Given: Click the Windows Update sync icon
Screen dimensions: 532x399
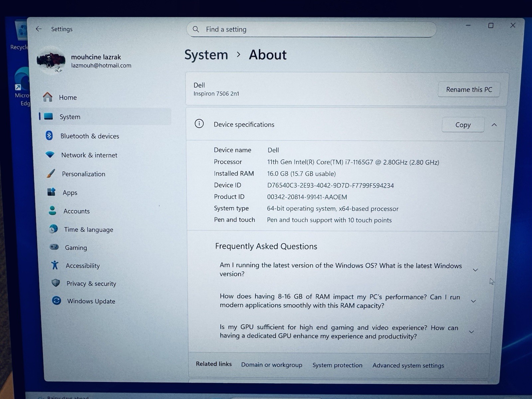Looking at the screenshot, I should pos(57,301).
